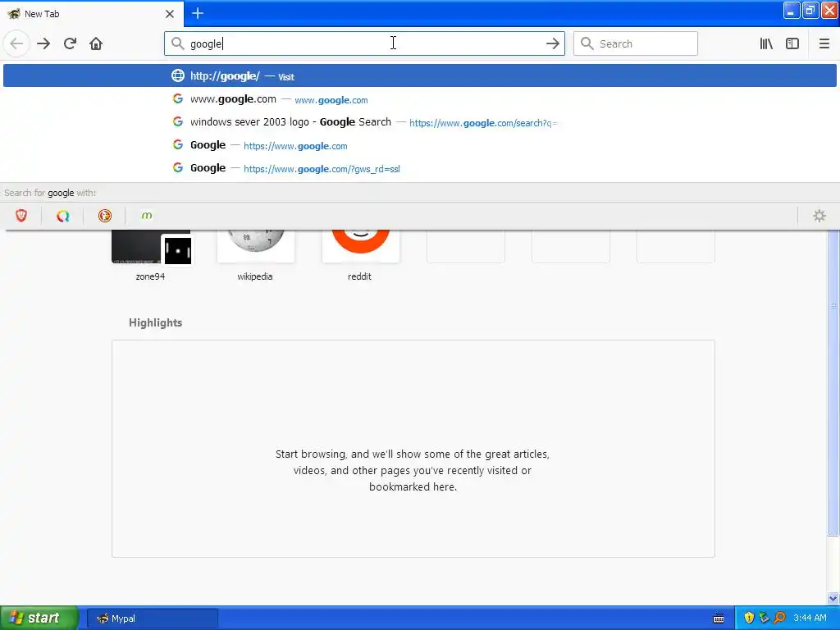Click the Highlights section heading

click(x=155, y=322)
